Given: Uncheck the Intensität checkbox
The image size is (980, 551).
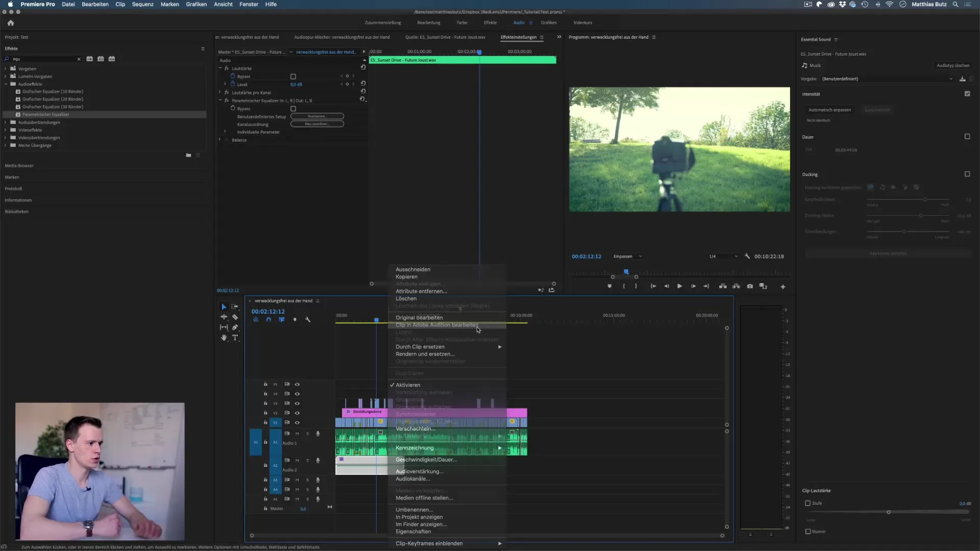Looking at the screenshot, I should (967, 94).
